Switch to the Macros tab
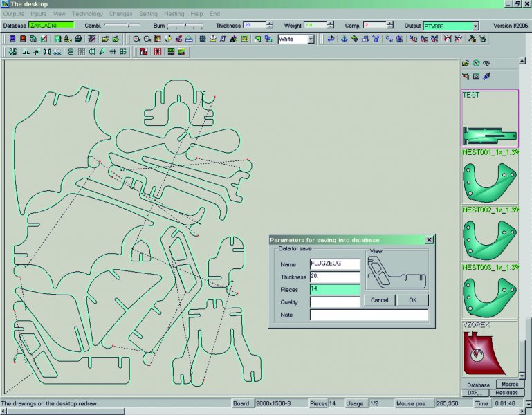The image size is (532, 415). 509,384
